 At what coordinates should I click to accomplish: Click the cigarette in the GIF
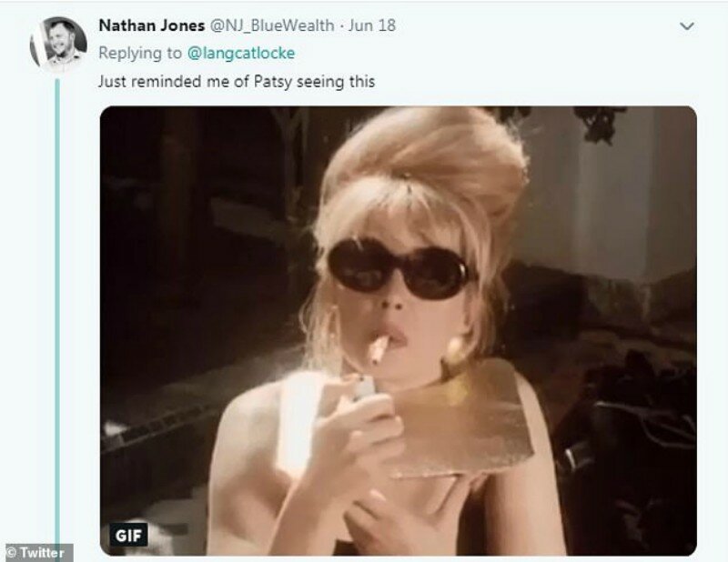click(x=379, y=349)
